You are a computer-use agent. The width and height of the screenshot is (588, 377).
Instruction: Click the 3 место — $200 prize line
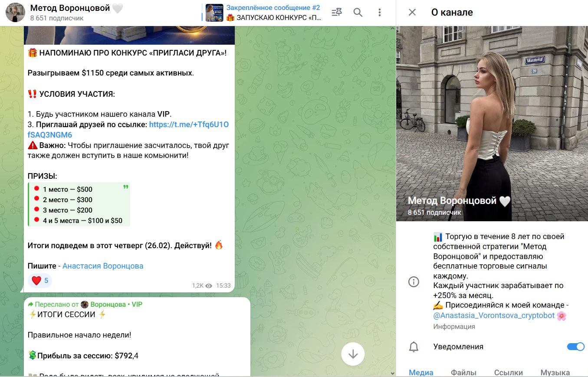point(67,210)
